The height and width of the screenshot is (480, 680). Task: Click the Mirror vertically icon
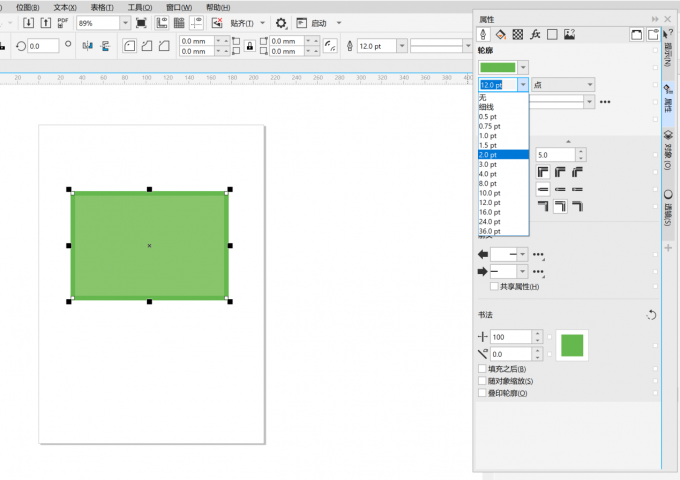click(105, 46)
